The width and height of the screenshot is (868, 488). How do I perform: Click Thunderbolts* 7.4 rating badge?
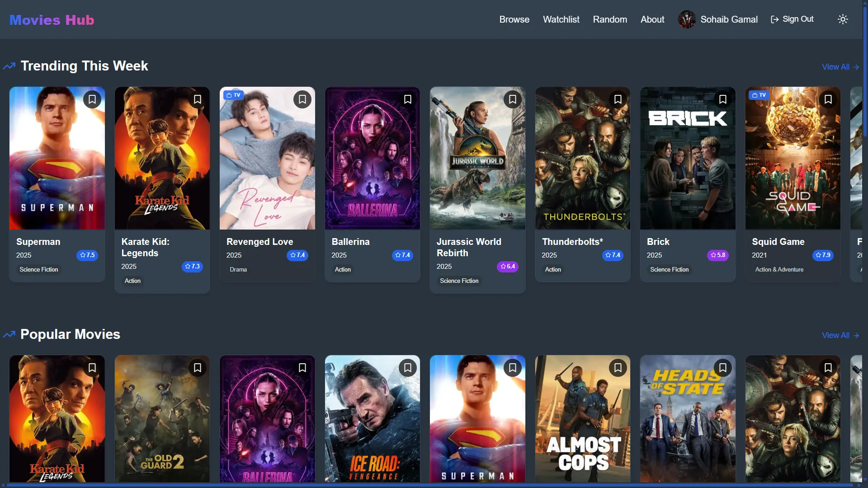tap(613, 255)
